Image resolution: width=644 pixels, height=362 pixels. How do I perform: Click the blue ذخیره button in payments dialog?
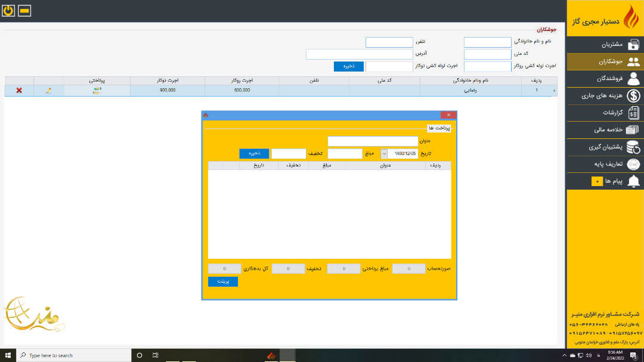click(x=254, y=153)
